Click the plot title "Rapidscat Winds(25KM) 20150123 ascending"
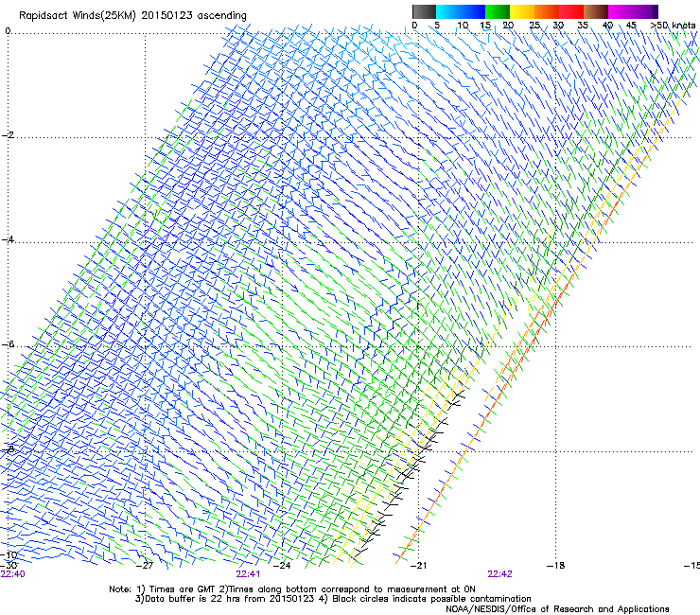 point(132,15)
